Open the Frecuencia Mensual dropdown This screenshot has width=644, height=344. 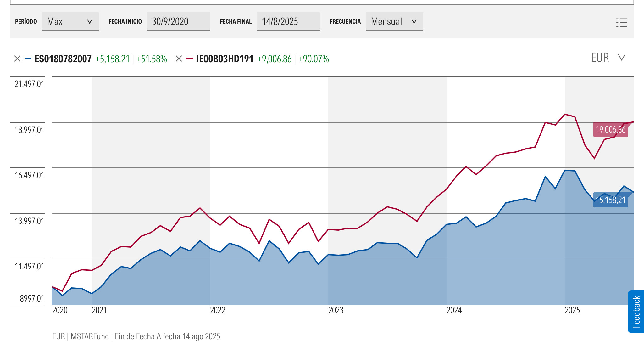pyautogui.click(x=394, y=21)
